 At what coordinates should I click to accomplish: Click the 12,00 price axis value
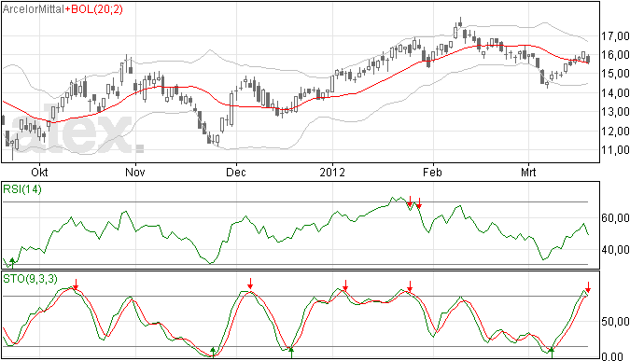(x=616, y=132)
